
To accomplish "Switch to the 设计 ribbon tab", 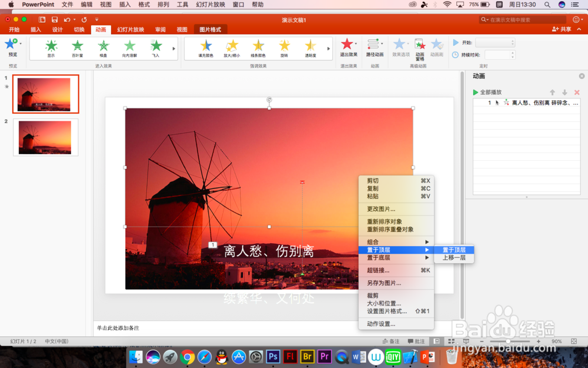I will click(x=58, y=29).
